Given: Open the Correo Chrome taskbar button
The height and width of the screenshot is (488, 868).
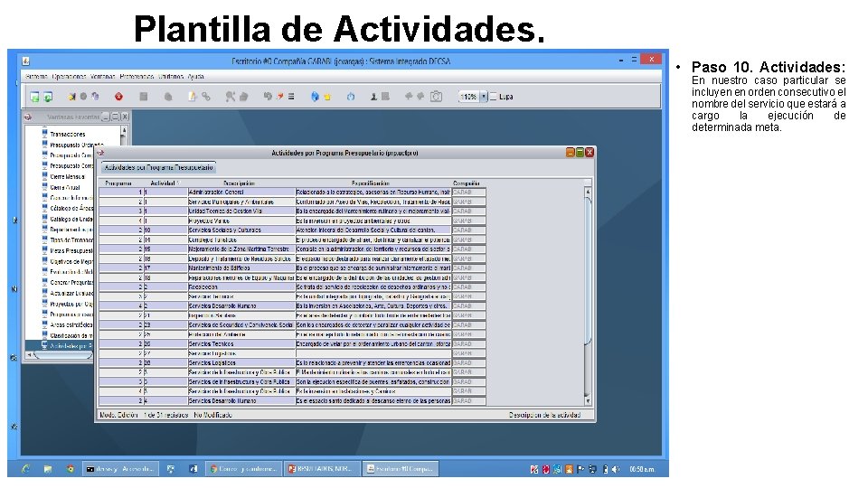Looking at the screenshot, I should pos(243,469).
